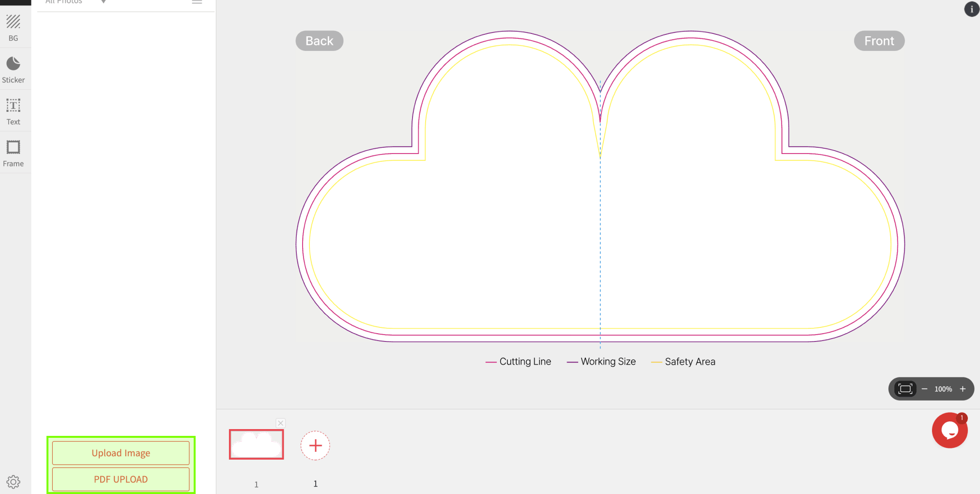Viewport: 980px width, 494px height.
Task: Expand the All Photos dropdown
Action: point(76,2)
